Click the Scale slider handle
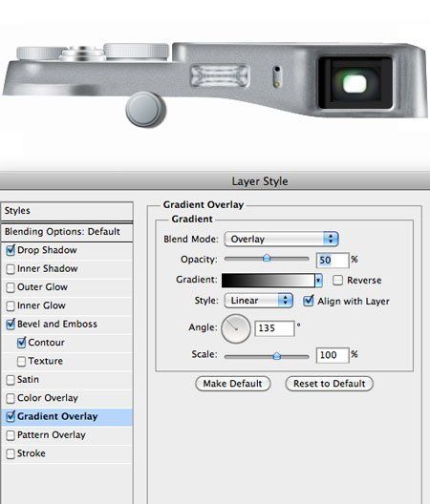This screenshot has height=504, width=430. 277,356
